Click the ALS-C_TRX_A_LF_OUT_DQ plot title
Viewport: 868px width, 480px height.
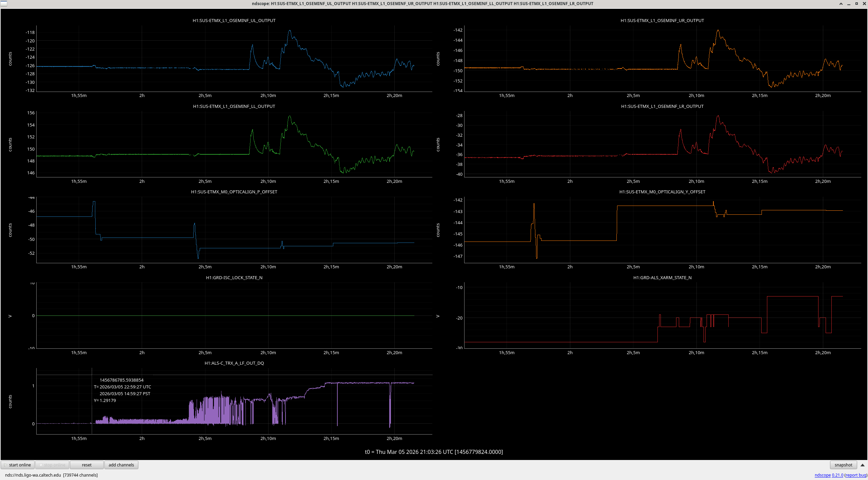point(234,363)
